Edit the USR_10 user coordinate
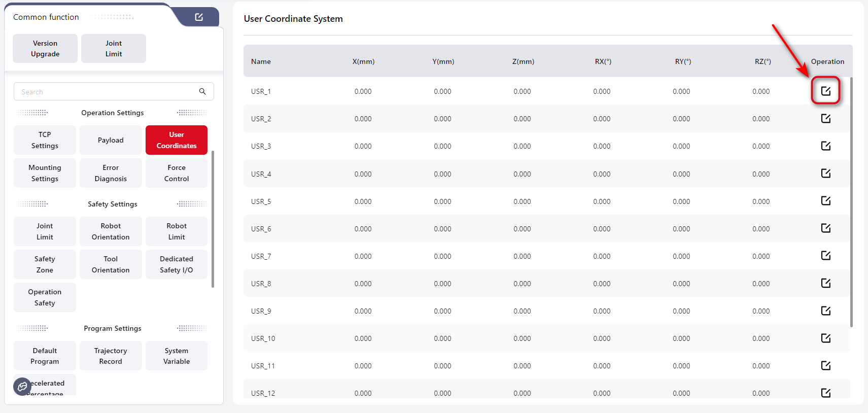This screenshot has width=868, height=413. coord(825,338)
